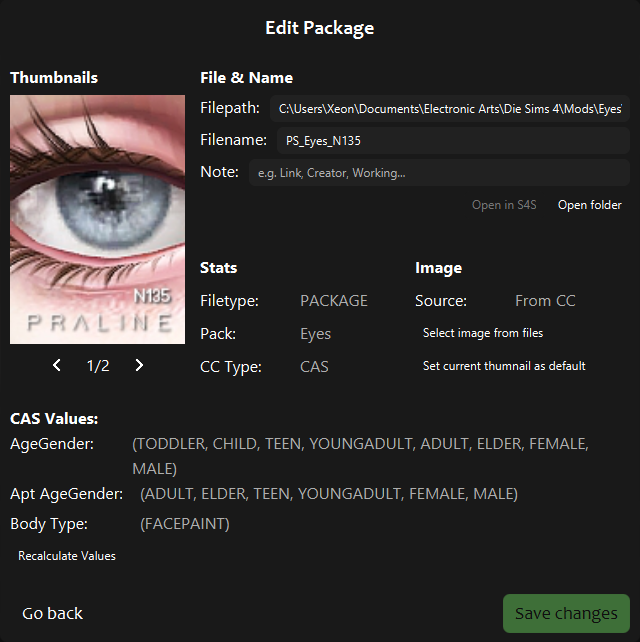Go to next thumbnail with right arrow

point(139,365)
